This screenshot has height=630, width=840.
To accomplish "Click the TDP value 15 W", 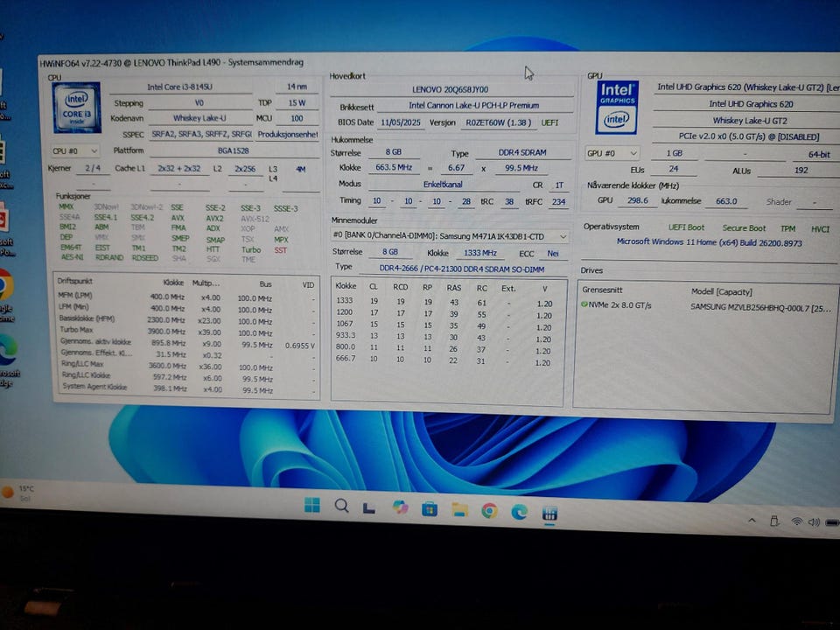I will (x=297, y=103).
